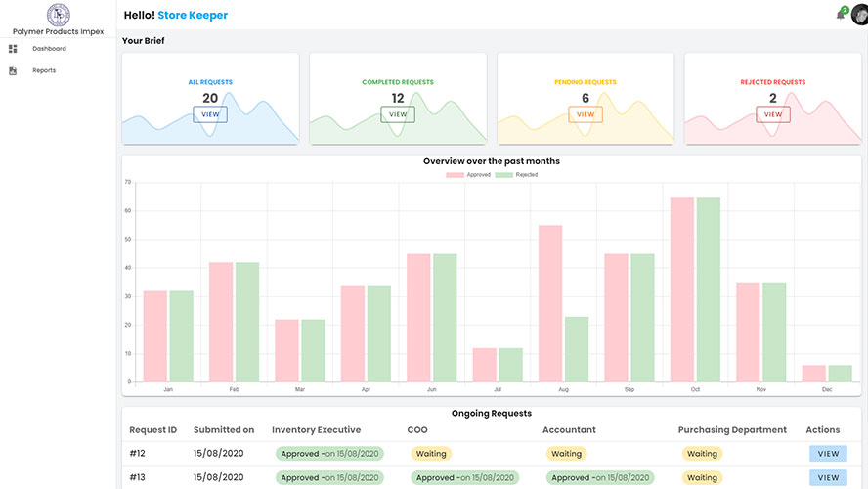Click the COO Waiting badge for request #12

tap(431, 454)
